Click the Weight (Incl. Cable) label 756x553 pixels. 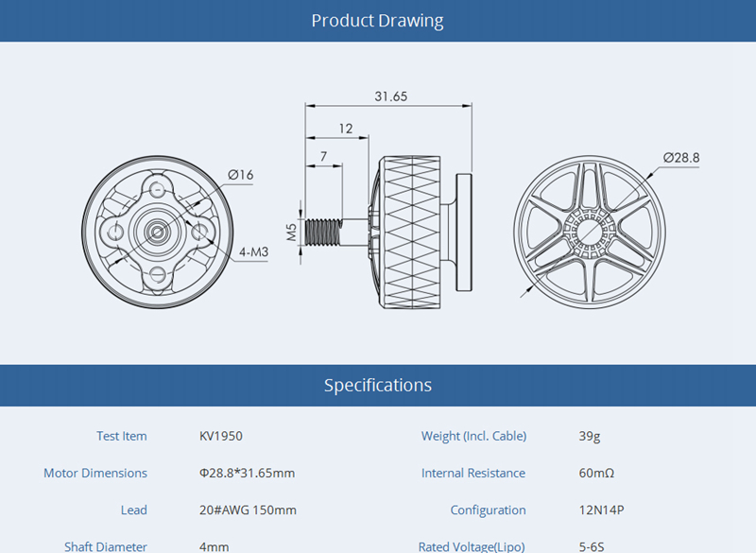click(473, 436)
